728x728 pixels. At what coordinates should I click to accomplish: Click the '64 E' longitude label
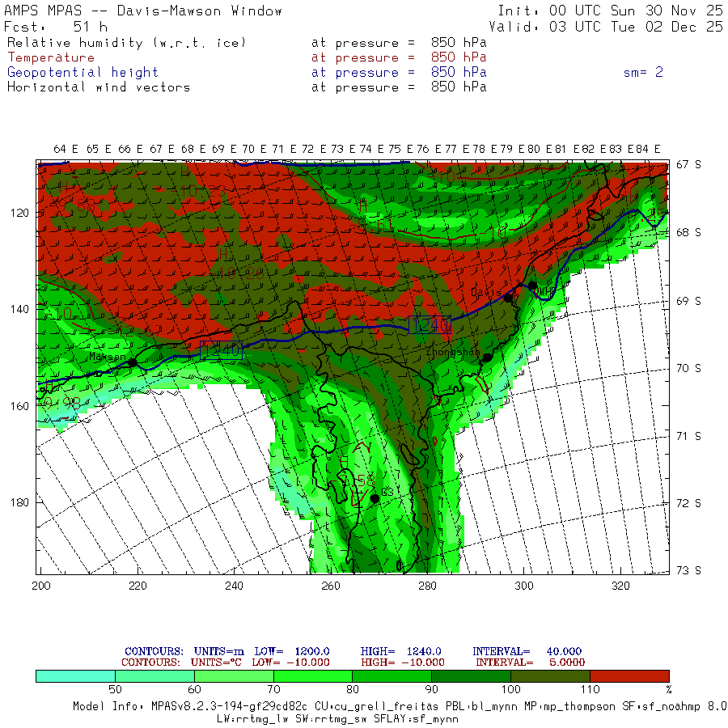click(66, 149)
